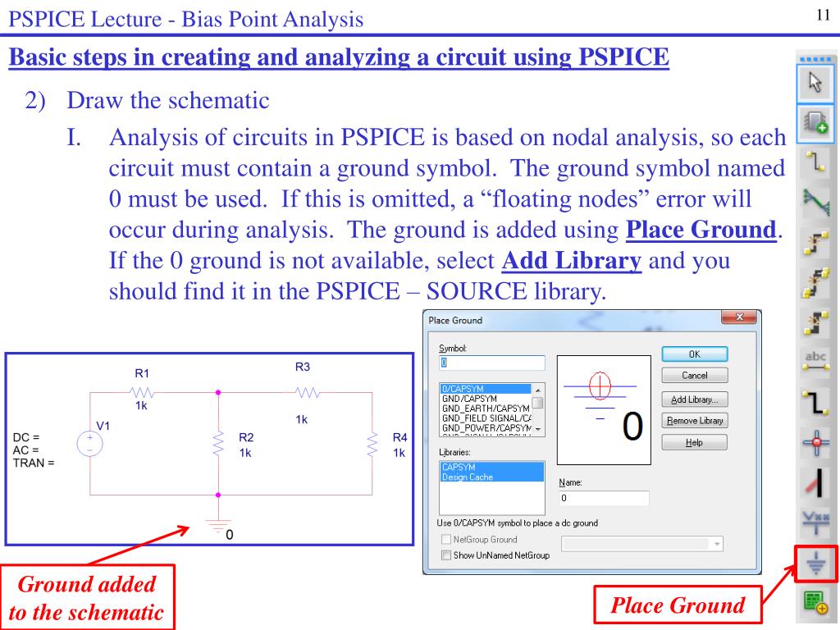Select voltage source V1 in schematic
Image resolution: width=840 pixels, height=630 pixels.
click(90, 444)
